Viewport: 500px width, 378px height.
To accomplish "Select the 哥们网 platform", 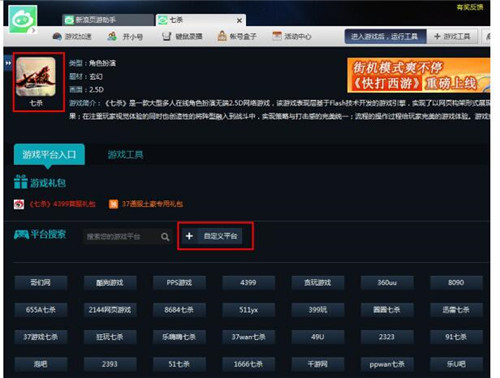I will click(41, 283).
